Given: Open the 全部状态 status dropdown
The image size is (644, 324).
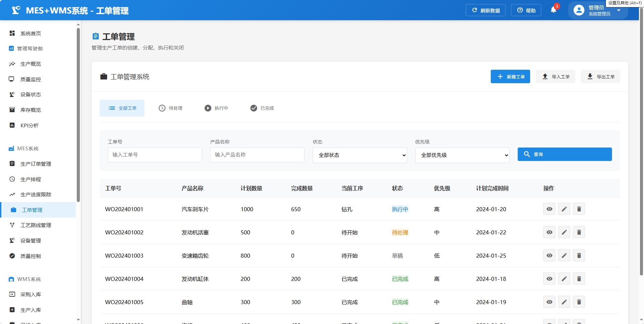Looking at the screenshot, I should click(360, 155).
